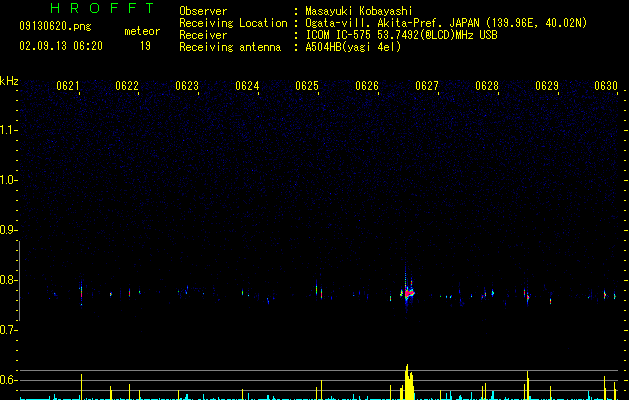Click the 0630 time marker
Viewport: 629px width, 400px height.
pos(606,86)
